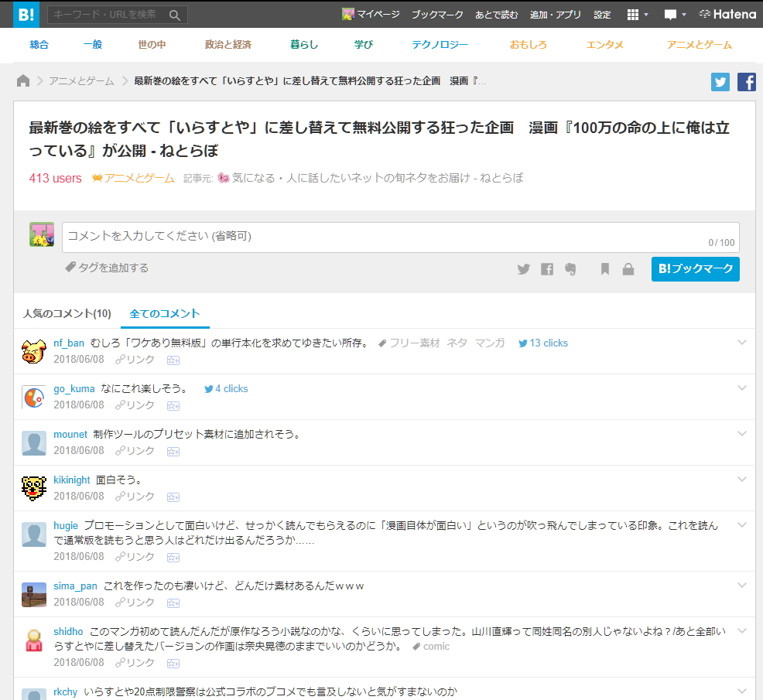Expand kikinight comment options chevron

coord(742,480)
